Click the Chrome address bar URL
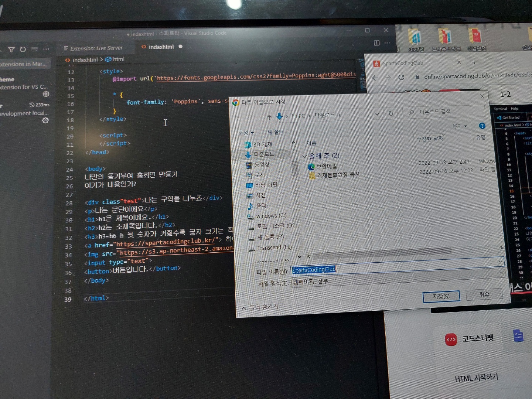The width and height of the screenshot is (532, 399). point(478,76)
